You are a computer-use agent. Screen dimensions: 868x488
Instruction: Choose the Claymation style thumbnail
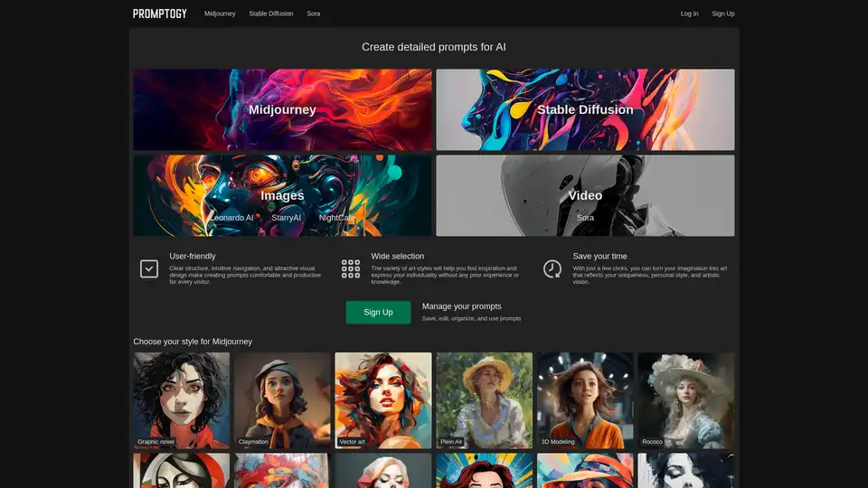(282, 400)
